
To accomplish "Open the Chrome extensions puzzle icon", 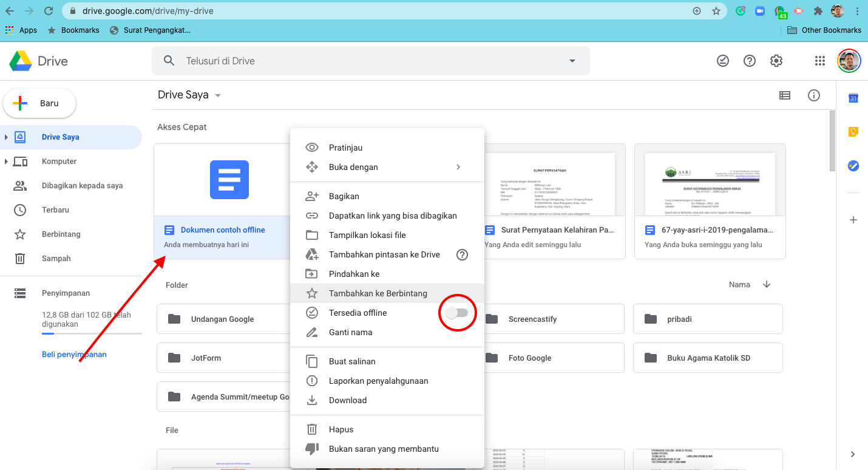I will (818, 11).
